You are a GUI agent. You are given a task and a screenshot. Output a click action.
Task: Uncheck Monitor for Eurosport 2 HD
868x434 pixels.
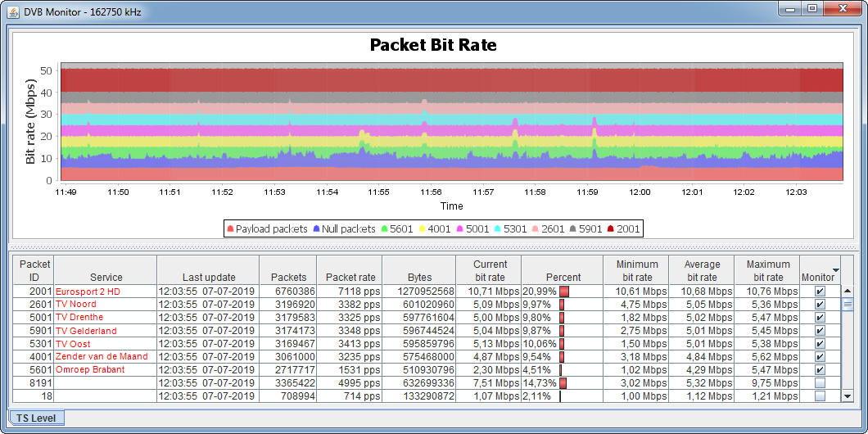(x=820, y=292)
